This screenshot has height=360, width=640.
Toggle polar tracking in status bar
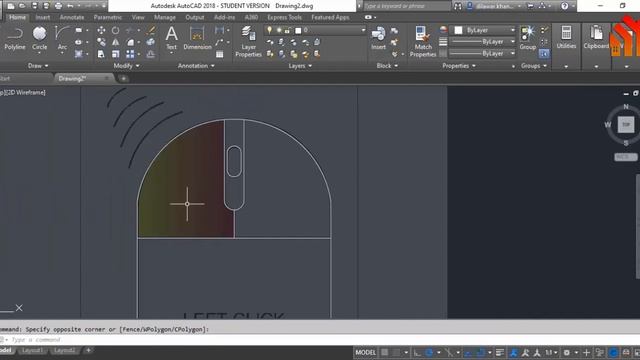429,352
